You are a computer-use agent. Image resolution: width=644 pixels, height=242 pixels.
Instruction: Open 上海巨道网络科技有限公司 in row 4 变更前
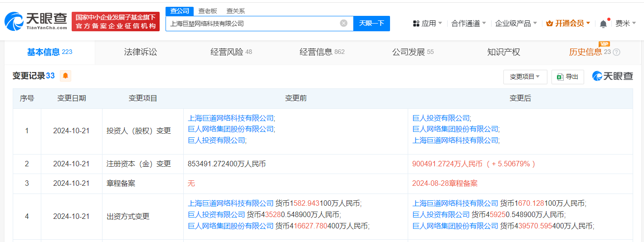pyautogui.click(x=231, y=203)
